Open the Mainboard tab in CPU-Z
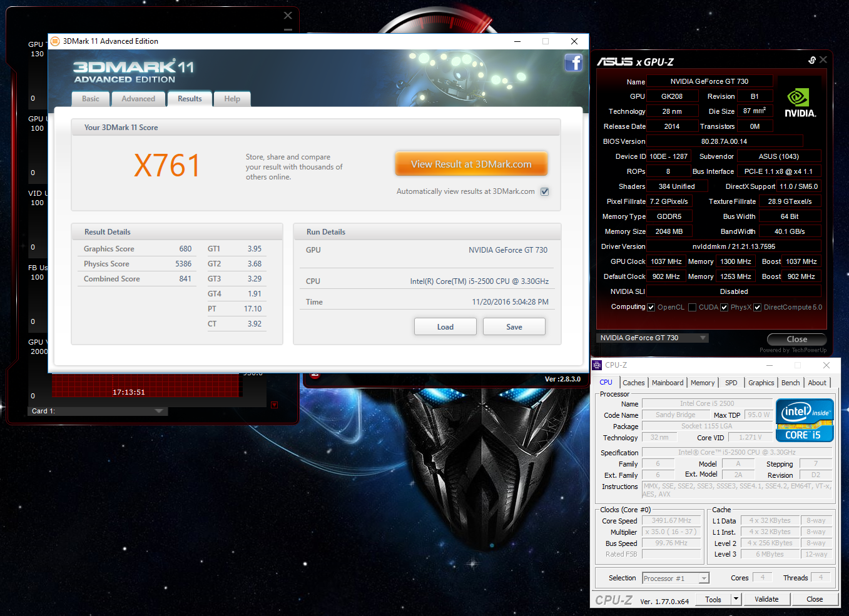Viewport: 849px width, 616px height. 668,383
